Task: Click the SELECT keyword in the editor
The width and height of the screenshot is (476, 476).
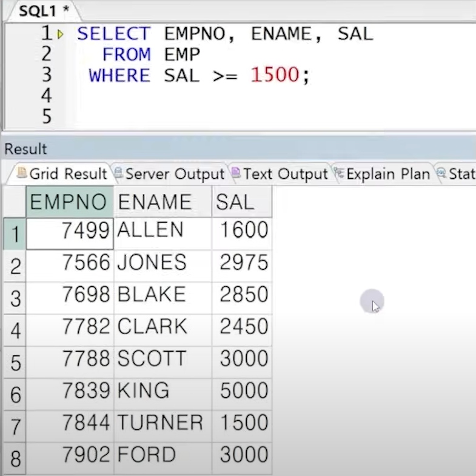Action: 114,33
